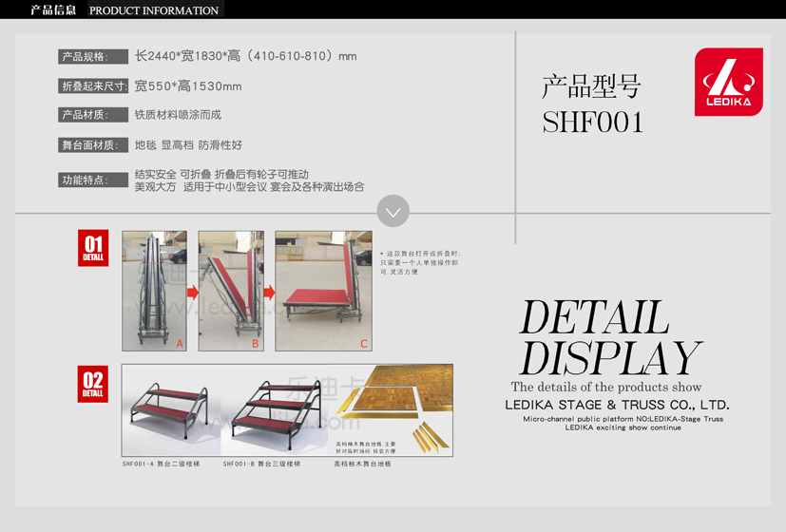Select the two-step stair image
Screen dimensions: 786x532
point(170,410)
